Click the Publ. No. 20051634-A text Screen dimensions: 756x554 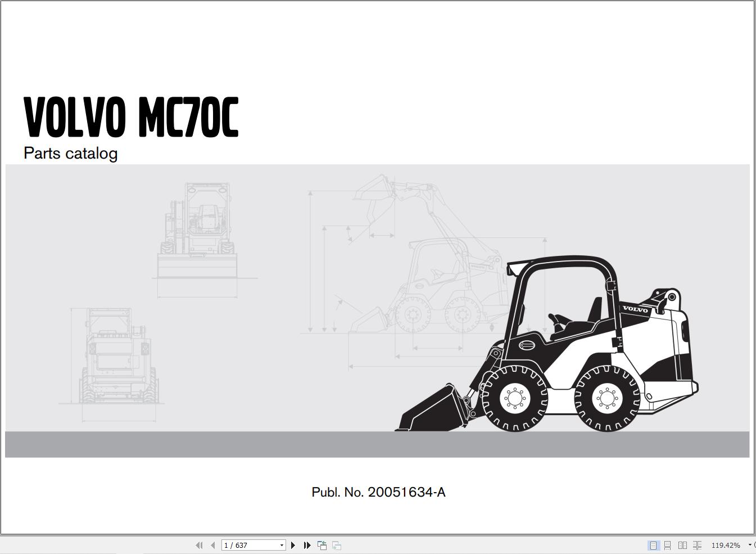(378, 492)
